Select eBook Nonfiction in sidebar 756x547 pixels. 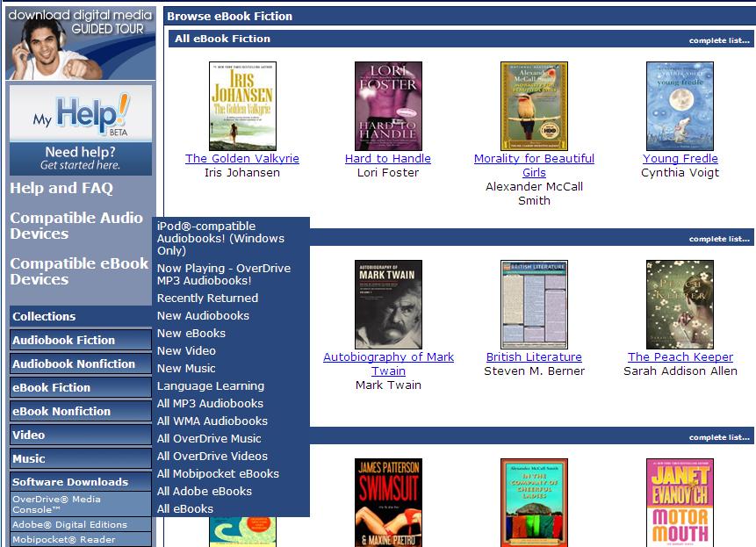81,411
